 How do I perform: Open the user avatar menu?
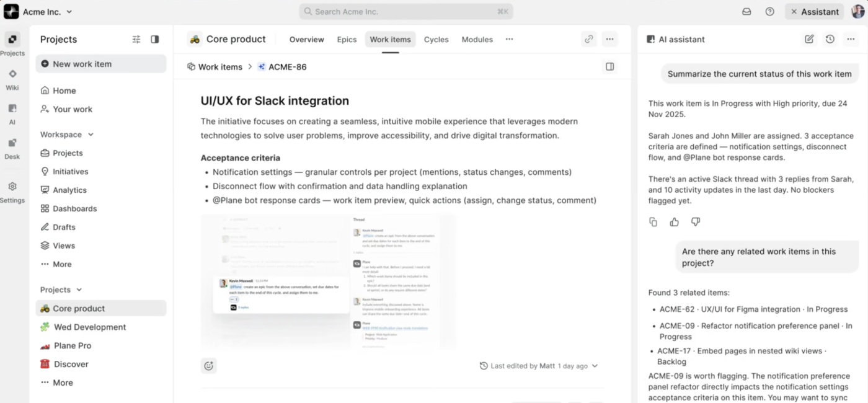pos(858,11)
